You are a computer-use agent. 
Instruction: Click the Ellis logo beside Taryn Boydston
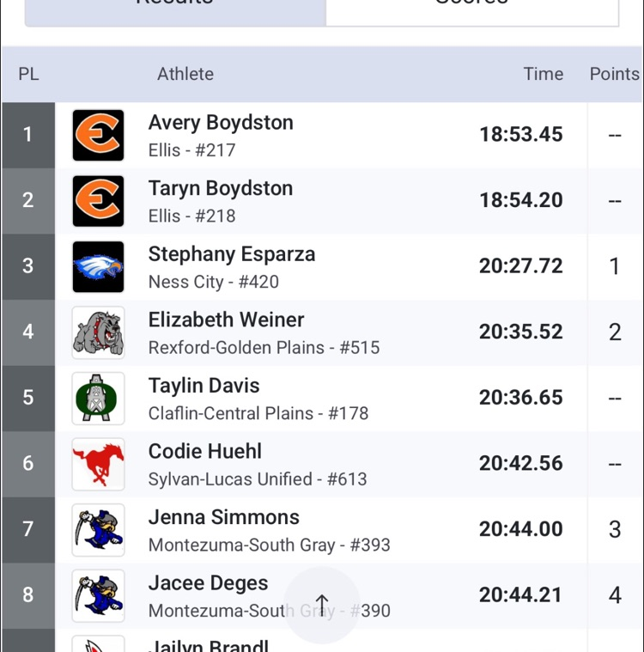click(98, 201)
